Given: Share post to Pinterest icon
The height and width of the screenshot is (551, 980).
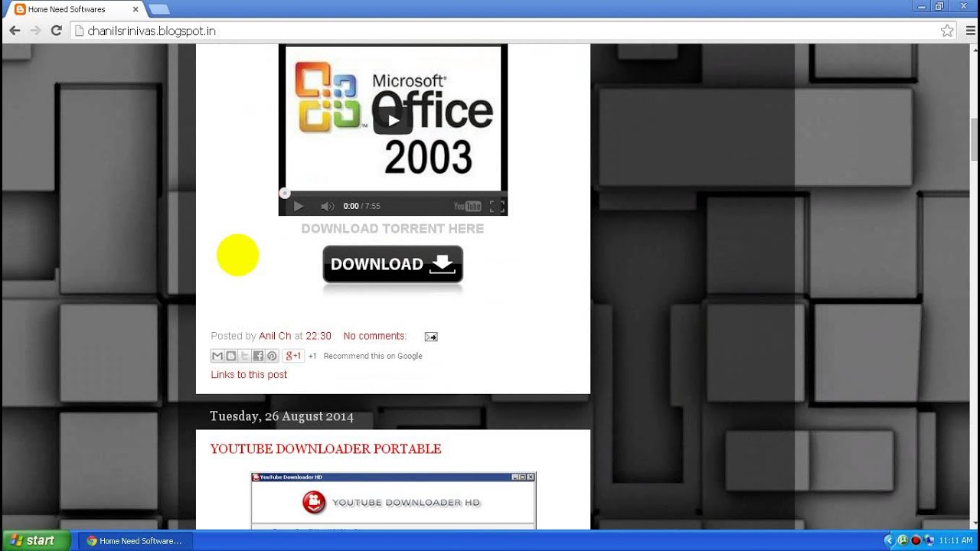Looking at the screenshot, I should pos(272,356).
